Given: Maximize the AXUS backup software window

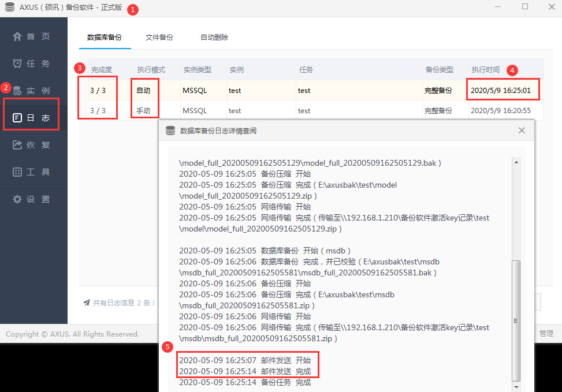Looking at the screenshot, I should point(524,6).
